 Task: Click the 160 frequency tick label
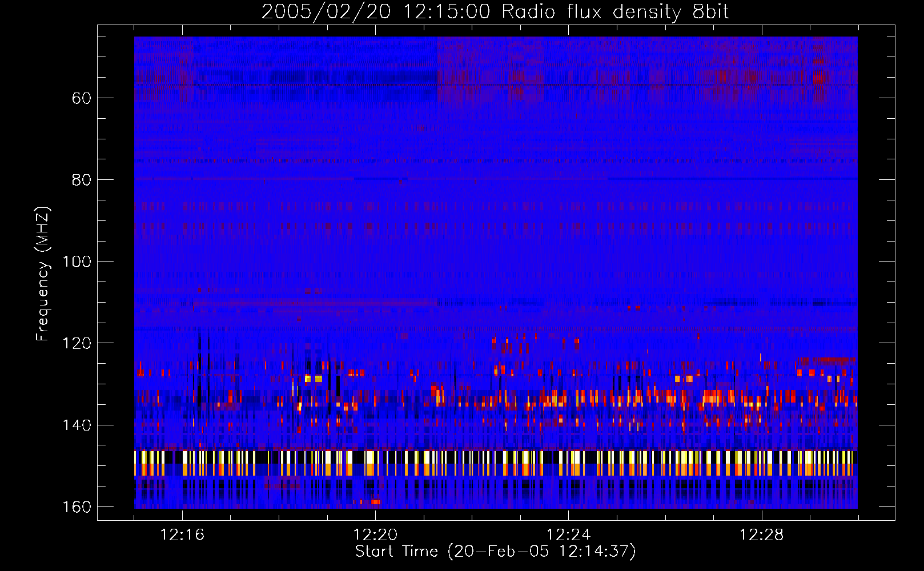76,507
